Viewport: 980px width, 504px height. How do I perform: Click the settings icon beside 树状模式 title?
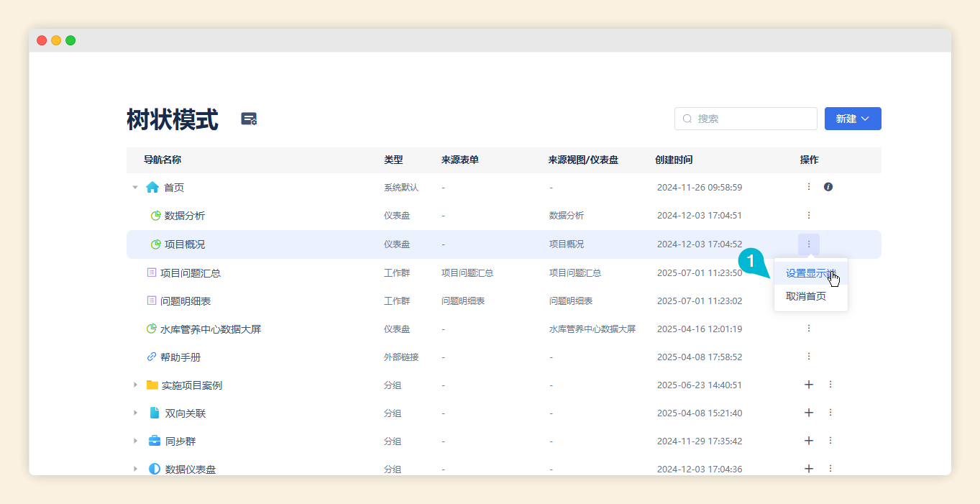click(249, 119)
